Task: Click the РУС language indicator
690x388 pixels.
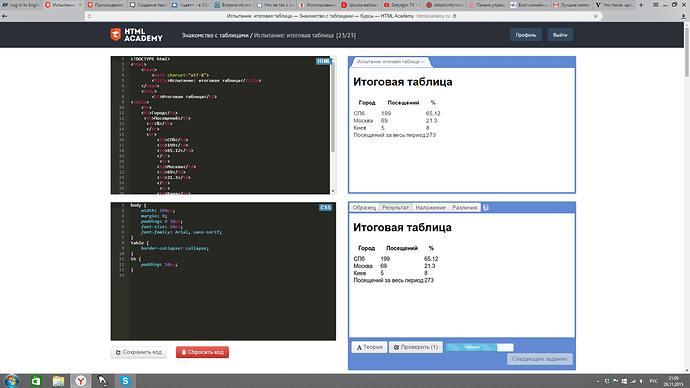Action: (x=653, y=381)
